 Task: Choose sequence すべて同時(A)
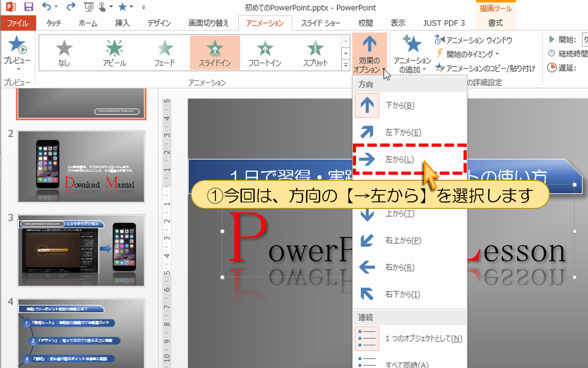pos(410,362)
